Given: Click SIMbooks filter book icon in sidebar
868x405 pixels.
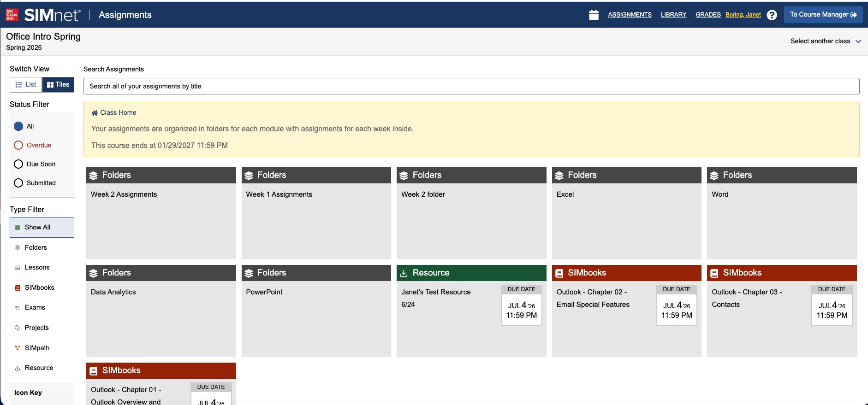Looking at the screenshot, I should click(x=18, y=288).
